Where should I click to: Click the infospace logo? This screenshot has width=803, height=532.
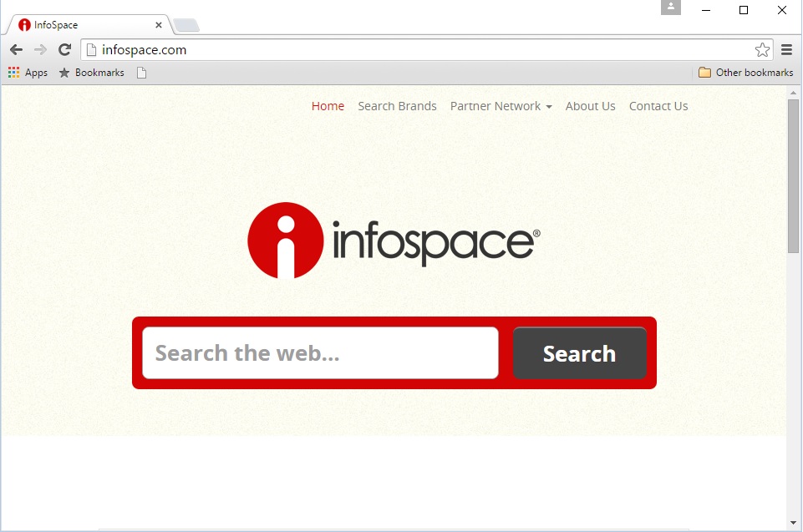coord(394,241)
